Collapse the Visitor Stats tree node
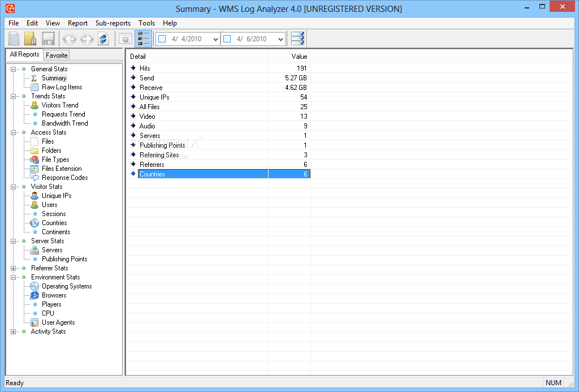The height and width of the screenshot is (392, 579). [x=14, y=187]
